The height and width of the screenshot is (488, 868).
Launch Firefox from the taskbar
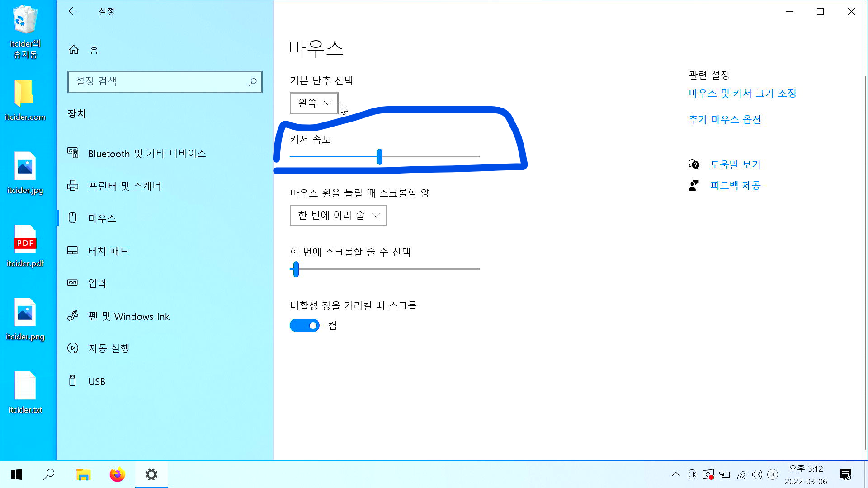point(117,474)
